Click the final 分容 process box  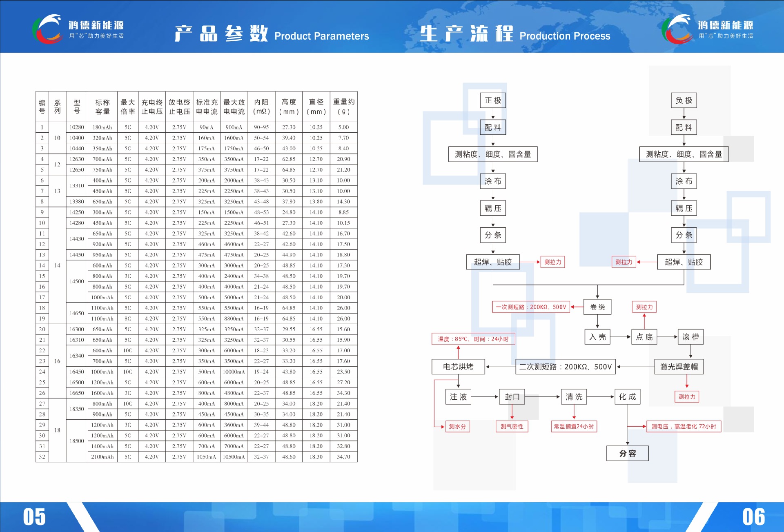click(627, 453)
